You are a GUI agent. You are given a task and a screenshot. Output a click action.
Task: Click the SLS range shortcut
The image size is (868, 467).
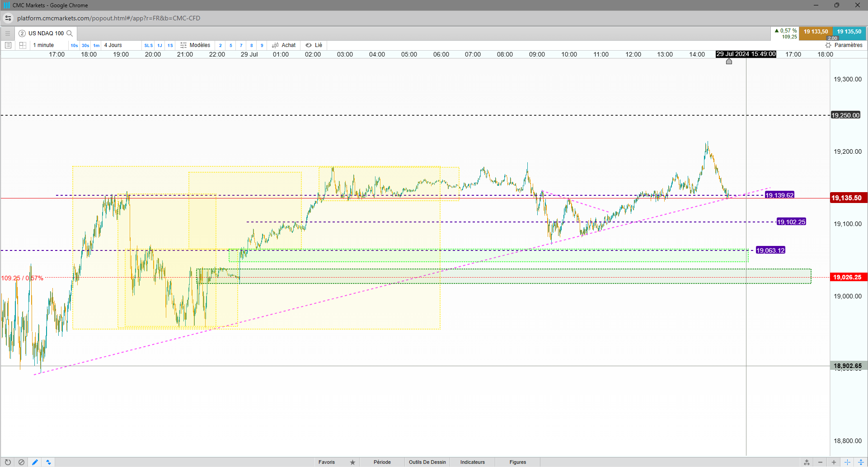149,45
